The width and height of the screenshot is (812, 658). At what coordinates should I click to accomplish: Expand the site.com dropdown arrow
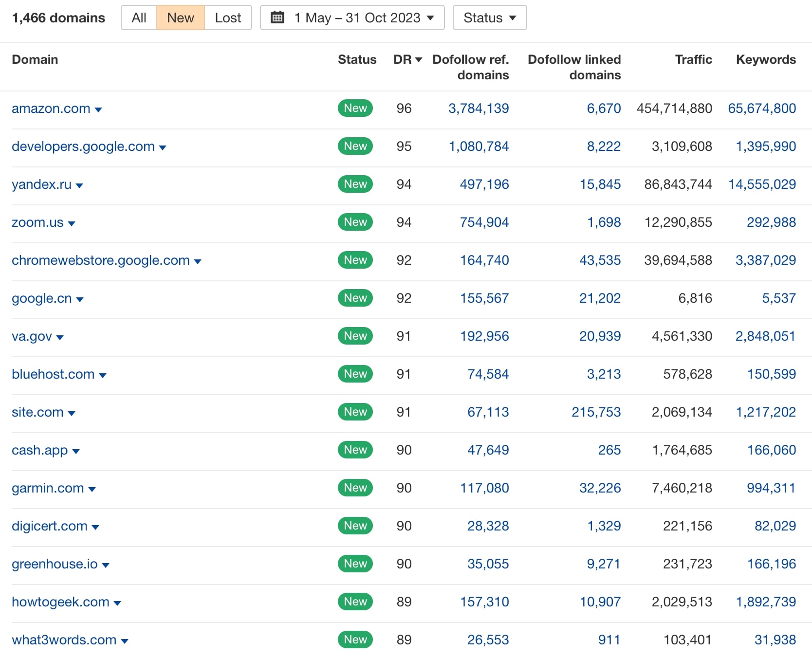[x=72, y=414]
